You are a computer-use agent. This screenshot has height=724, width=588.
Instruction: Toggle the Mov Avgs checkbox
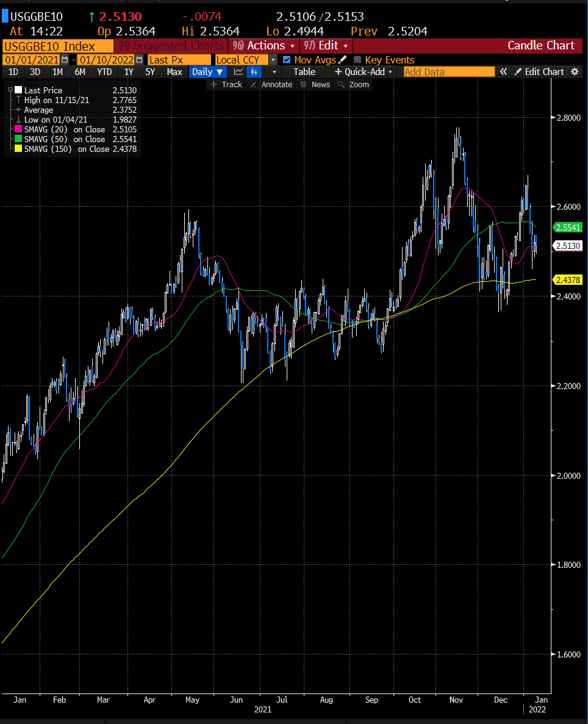[287, 60]
